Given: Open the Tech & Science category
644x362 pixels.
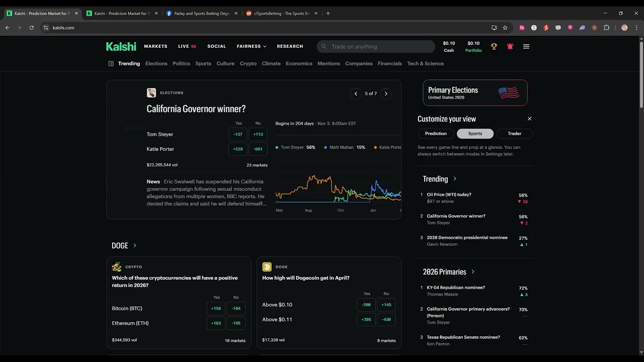Looking at the screenshot, I should [x=425, y=63].
